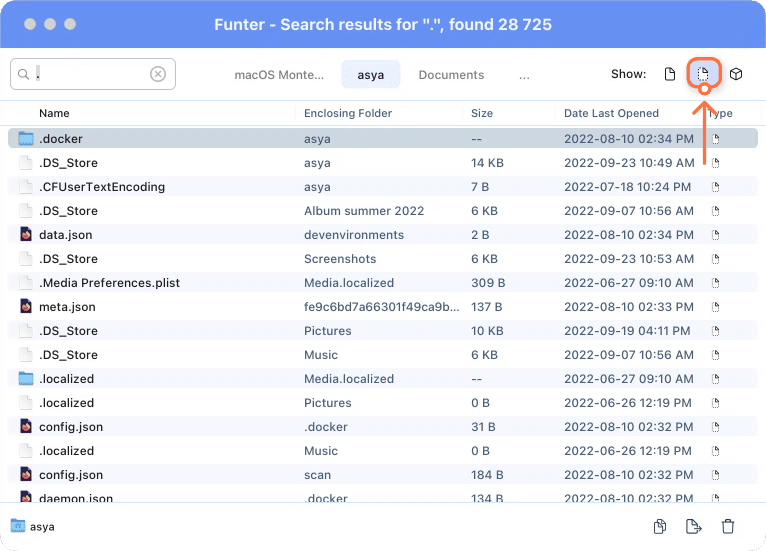Screen dimensions: 766x551
Task: Sort by Date Last Opened column header
Action: coord(611,113)
